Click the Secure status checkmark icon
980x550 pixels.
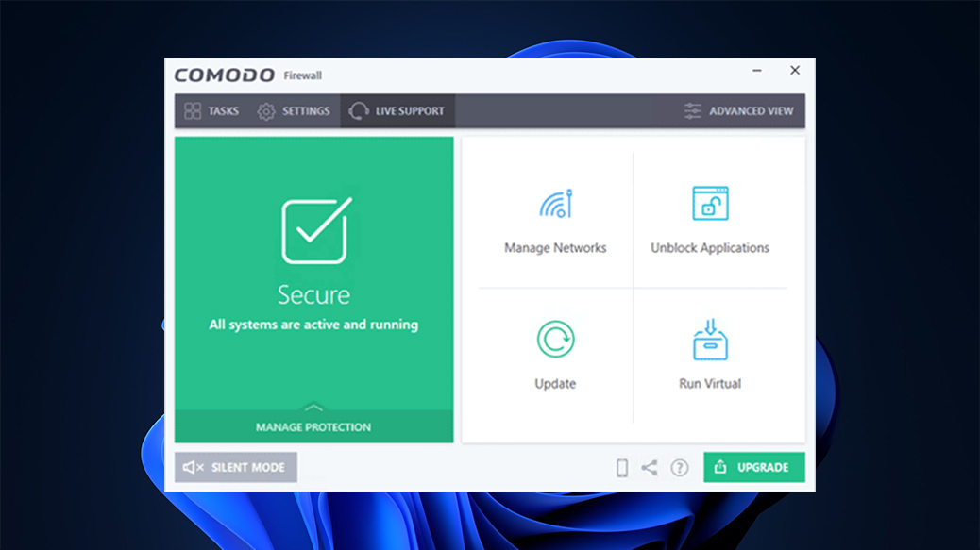tap(316, 230)
